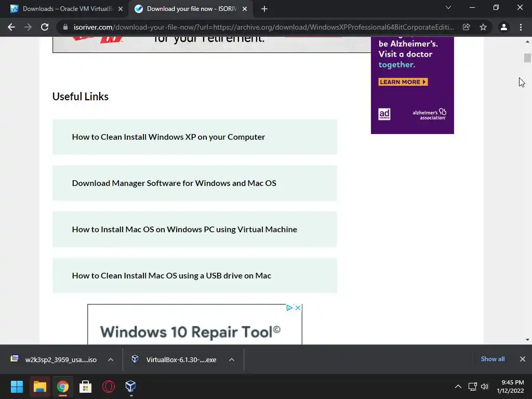This screenshot has height=399, width=532.
Task: Close the Oracle VM VirtualBox tab
Action: pos(121,9)
